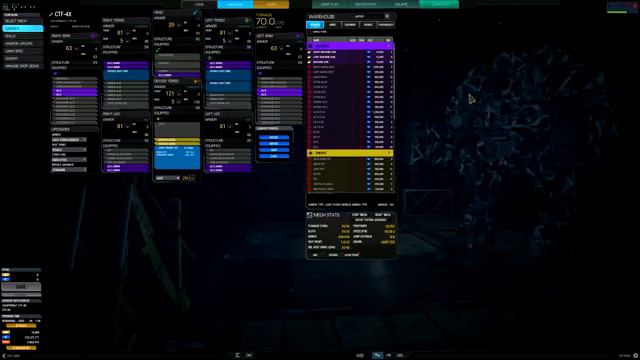Viewport: 640px width, 360px height.
Task: Click the Left Arm header hardpoint icon
Action: pyautogui.click(x=298, y=36)
